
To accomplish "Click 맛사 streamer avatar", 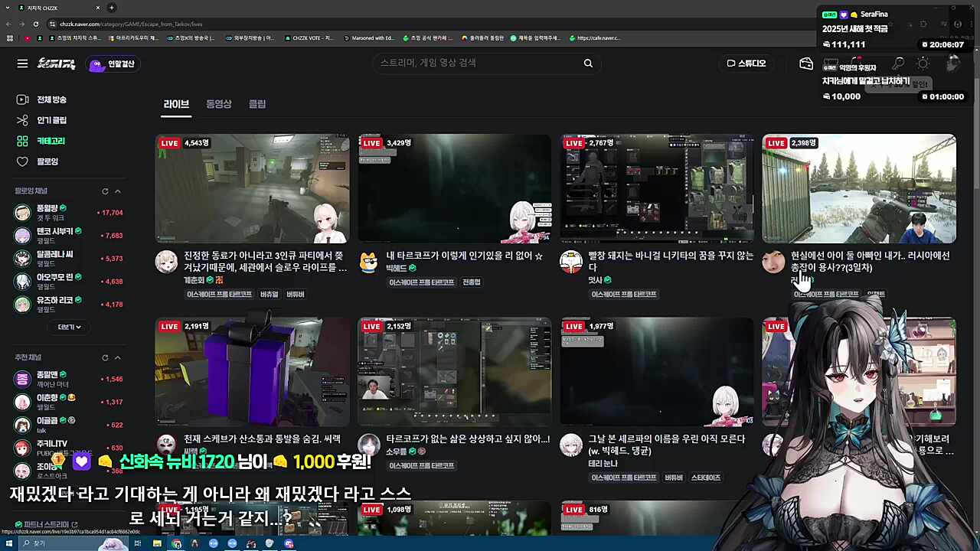I will [x=571, y=262].
